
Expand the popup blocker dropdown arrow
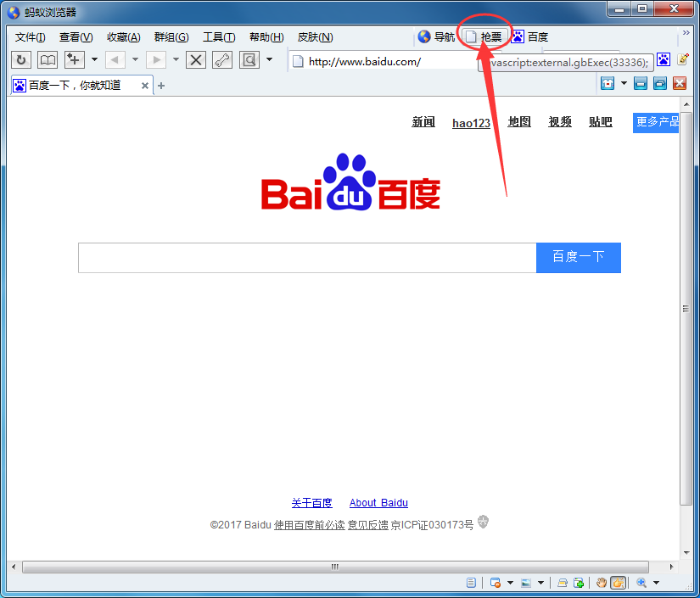click(x=510, y=583)
